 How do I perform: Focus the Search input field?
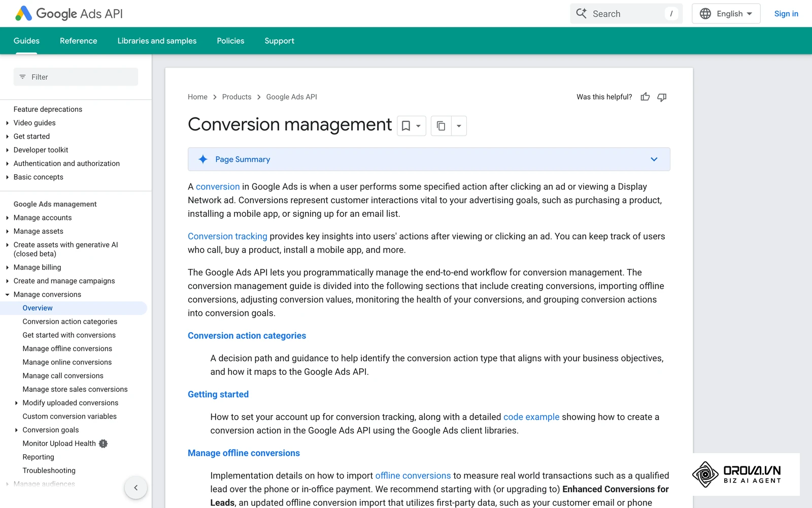(626, 14)
